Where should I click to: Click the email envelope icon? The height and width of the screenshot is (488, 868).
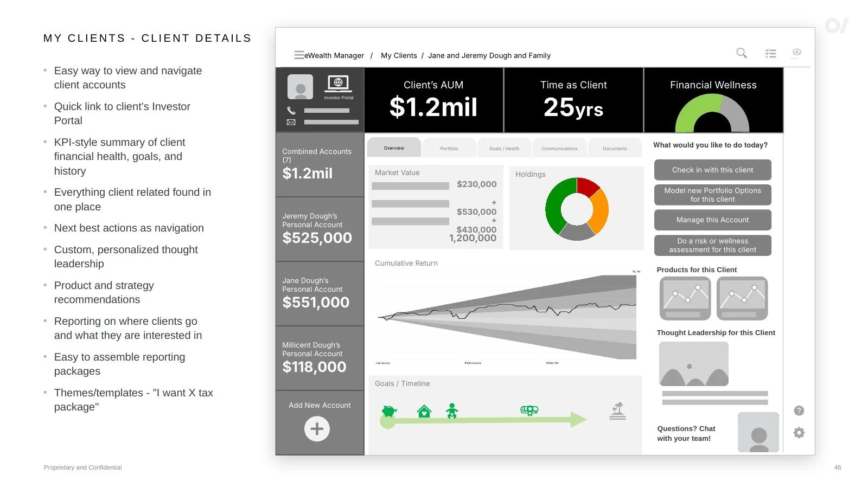291,122
